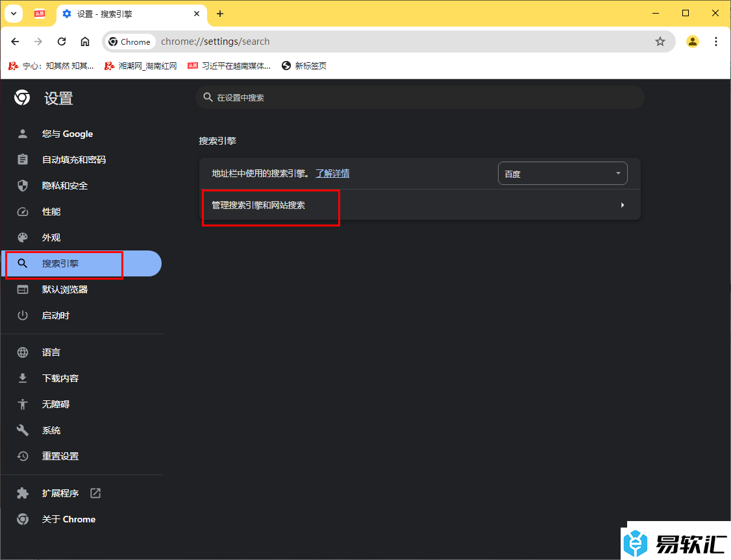
Task: Click the 搜索引擎 section heading text
Action: pyautogui.click(x=217, y=141)
